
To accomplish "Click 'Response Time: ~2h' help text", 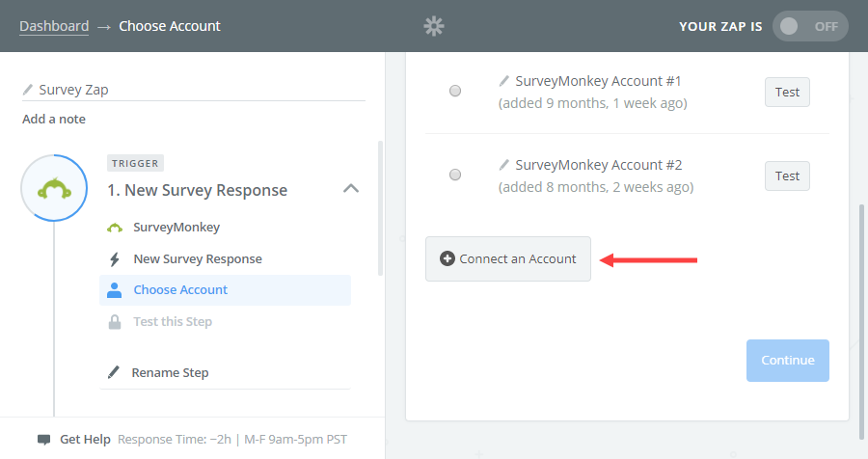I will 175,439.
